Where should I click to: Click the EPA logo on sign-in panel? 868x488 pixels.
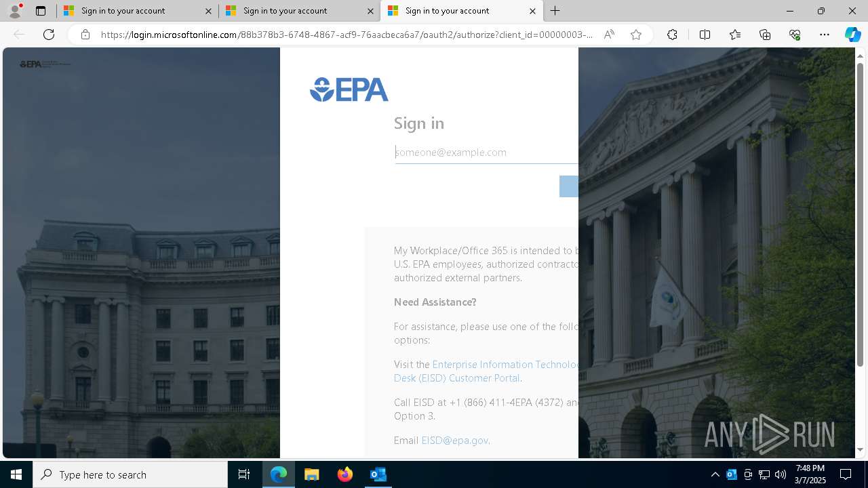pyautogui.click(x=349, y=89)
